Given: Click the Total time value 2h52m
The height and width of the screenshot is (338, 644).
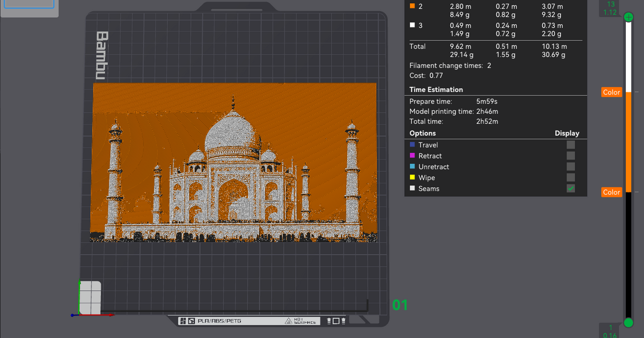Looking at the screenshot, I should (x=487, y=121).
